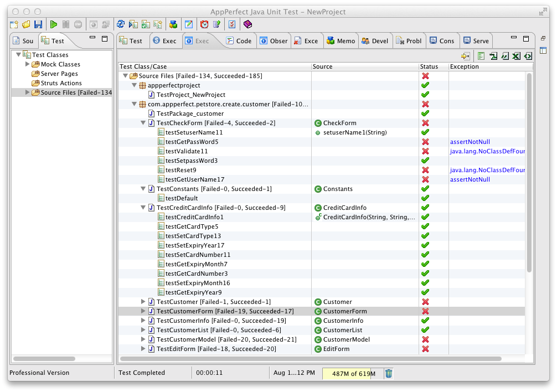Collapse the appperfectproject package
Screen dimensions: 557x392
click(x=135, y=85)
